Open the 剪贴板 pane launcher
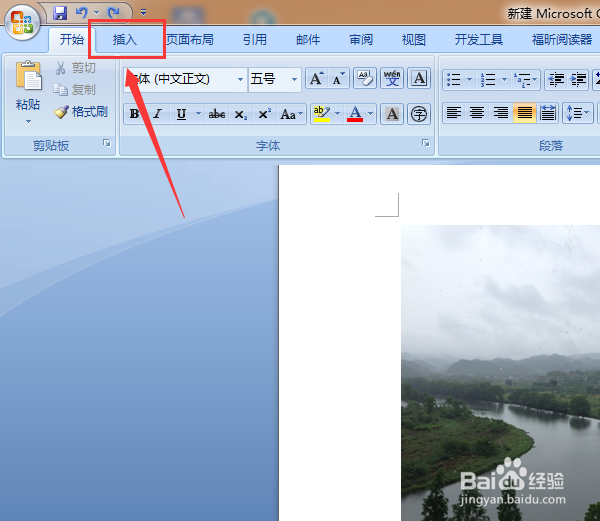Viewport: 600px width, 521px height. (107, 143)
